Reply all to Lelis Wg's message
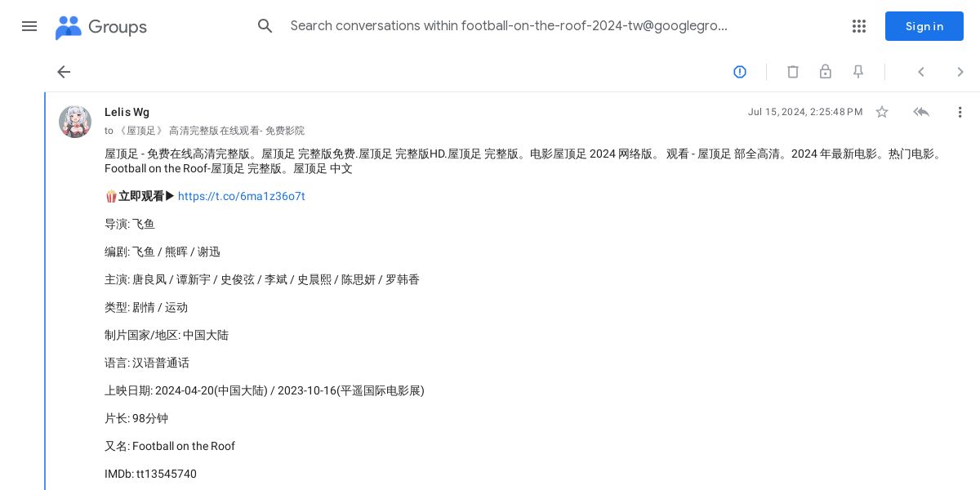 coord(921,112)
